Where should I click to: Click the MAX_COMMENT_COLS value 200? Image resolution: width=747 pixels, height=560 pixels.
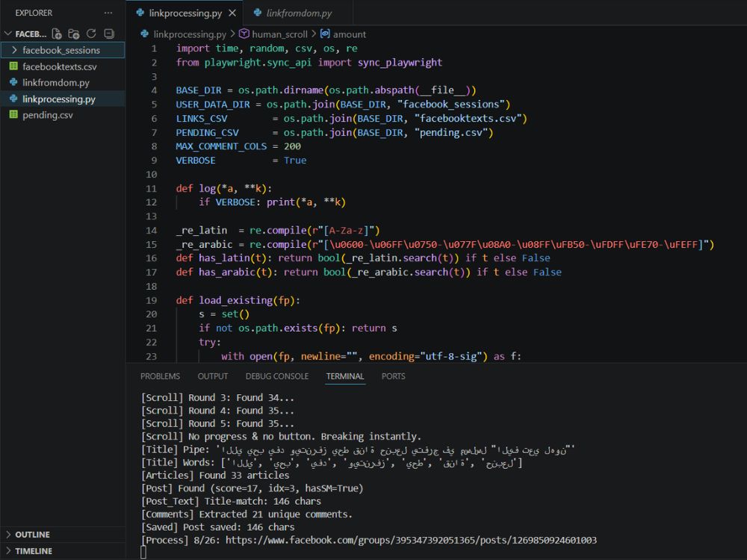coord(292,146)
